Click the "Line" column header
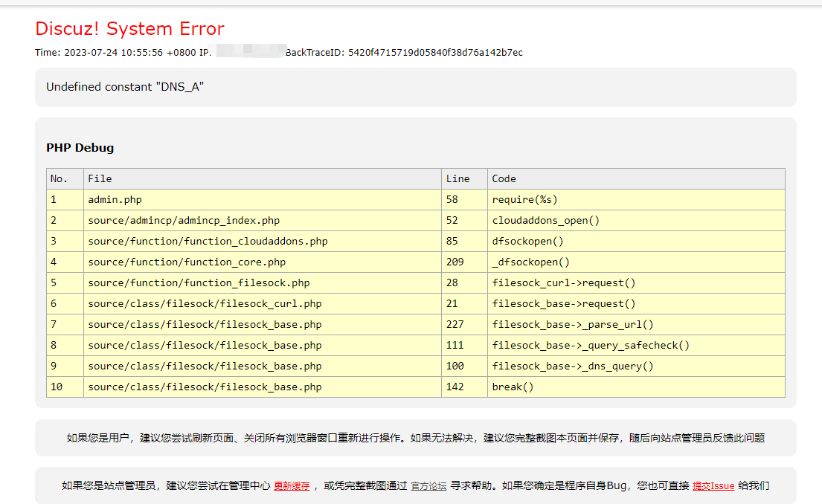Image resolution: width=822 pixels, height=504 pixels. pos(464,178)
